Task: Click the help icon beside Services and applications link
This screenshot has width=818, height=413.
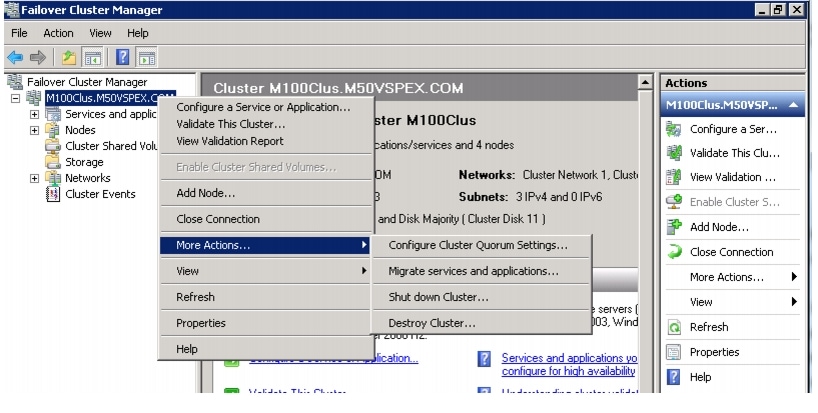Action: (x=484, y=358)
